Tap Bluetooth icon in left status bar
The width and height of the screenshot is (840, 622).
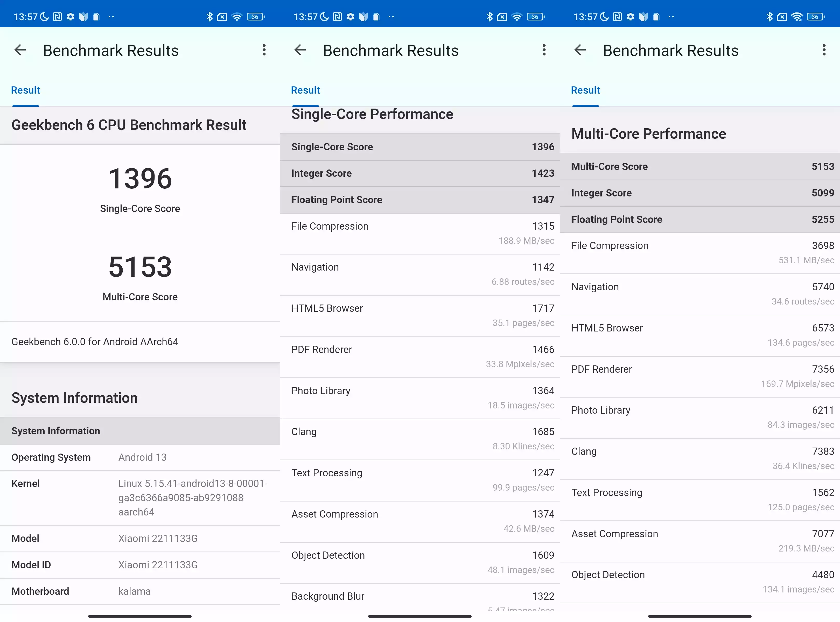tap(209, 17)
